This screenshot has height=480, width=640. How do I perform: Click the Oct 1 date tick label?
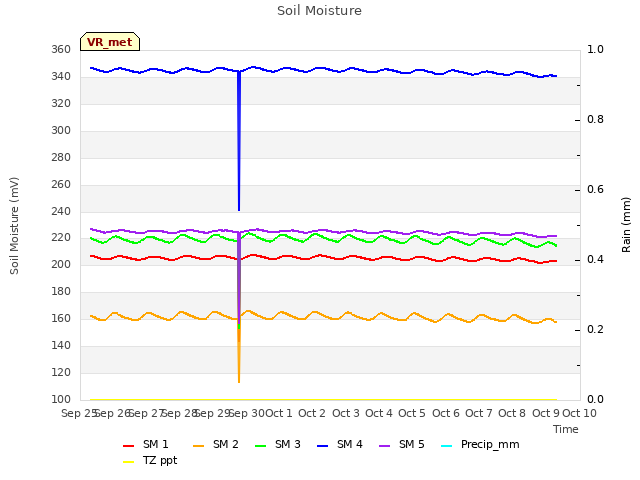(x=279, y=413)
